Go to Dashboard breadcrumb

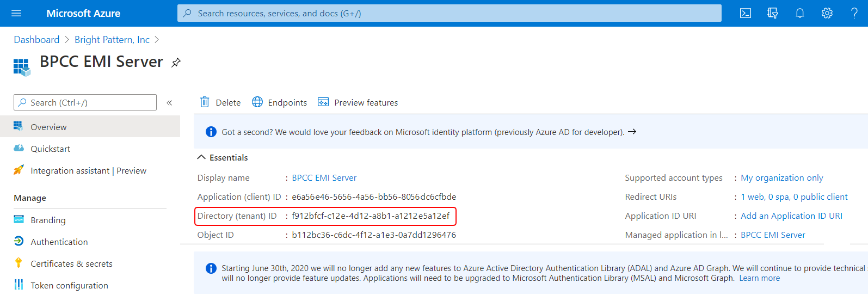click(x=36, y=40)
